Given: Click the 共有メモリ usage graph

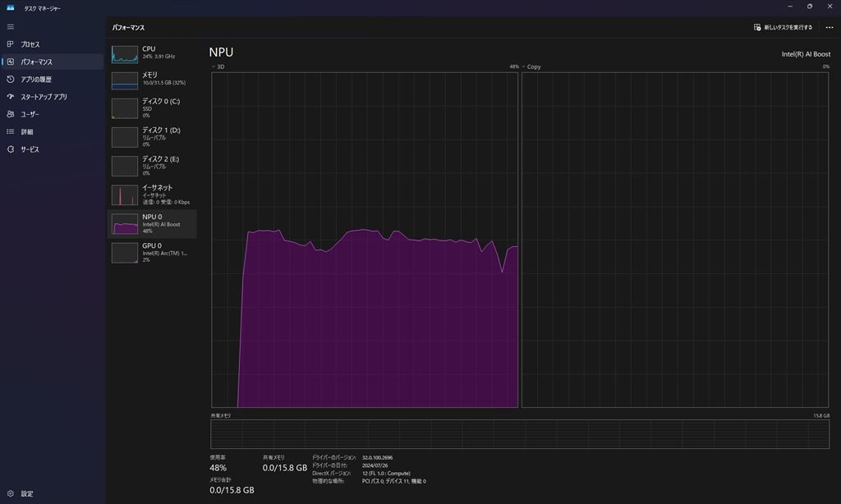Looking at the screenshot, I should (x=520, y=434).
